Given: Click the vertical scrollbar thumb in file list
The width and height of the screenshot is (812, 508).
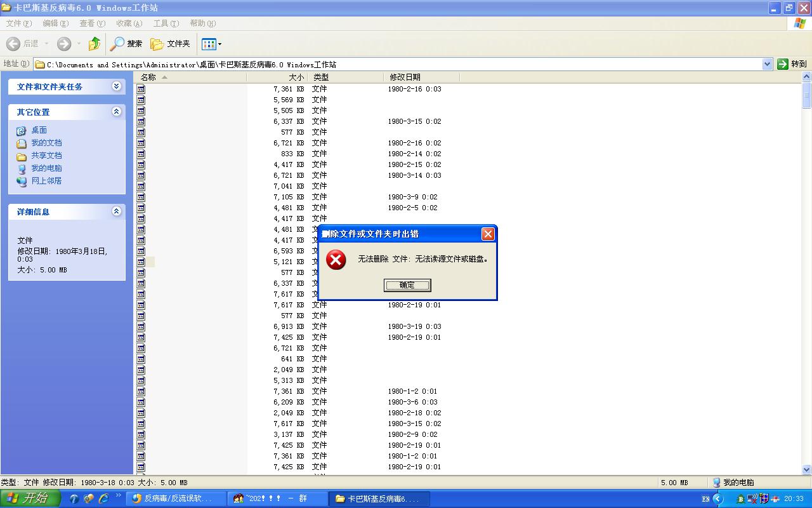Looking at the screenshot, I should click(x=807, y=95).
